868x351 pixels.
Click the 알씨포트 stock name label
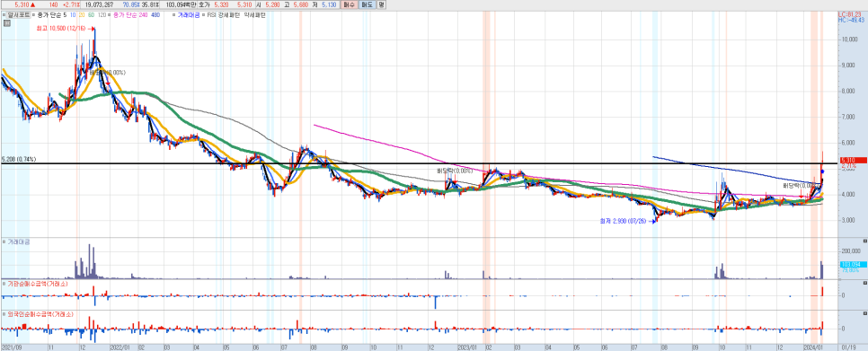(x=18, y=15)
